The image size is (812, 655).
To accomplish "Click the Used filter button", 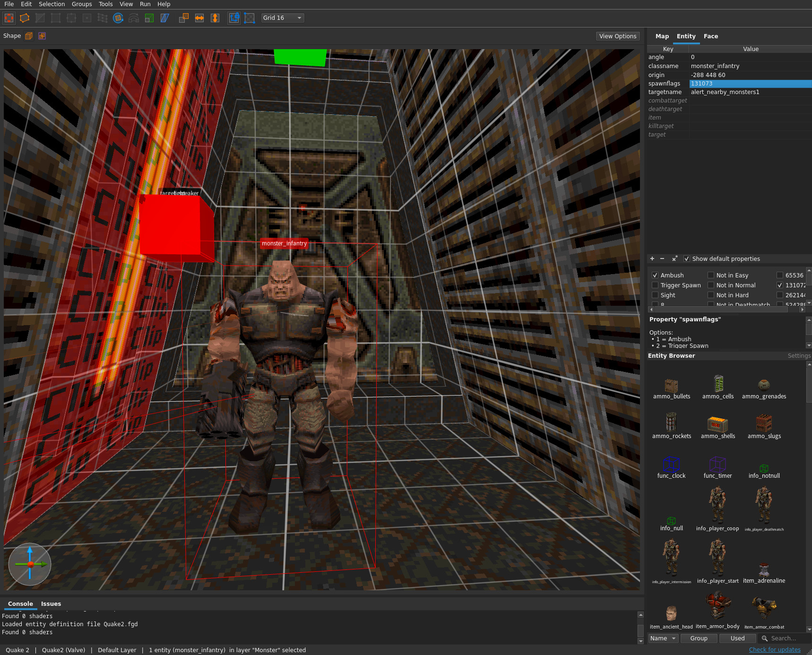I will tap(738, 638).
